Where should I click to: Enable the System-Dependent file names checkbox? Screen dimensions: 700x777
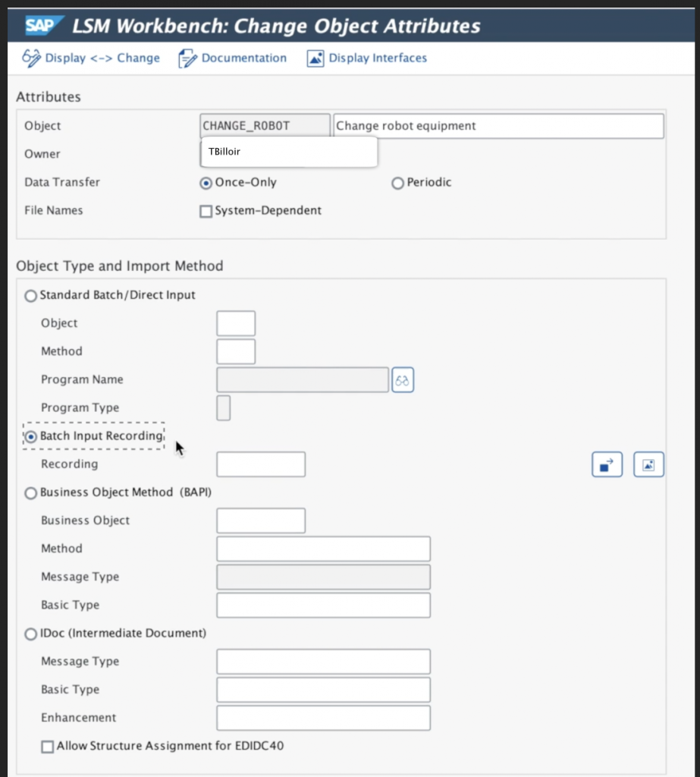(206, 212)
